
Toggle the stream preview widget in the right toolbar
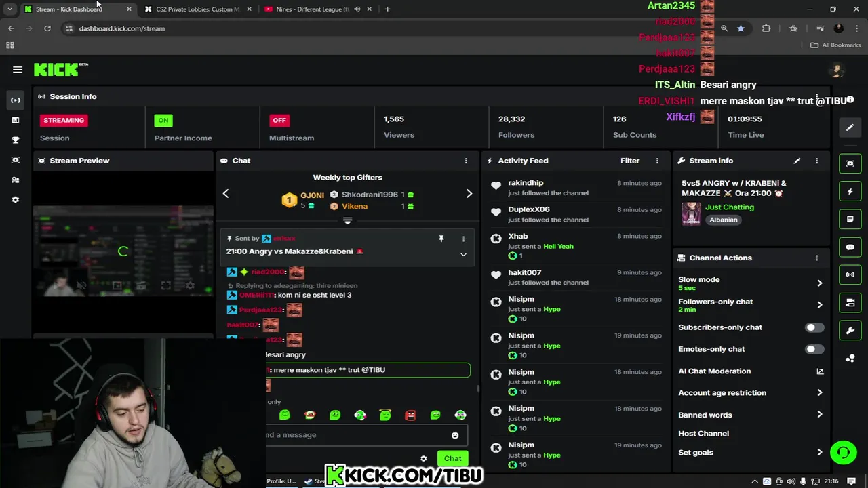click(x=850, y=163)
